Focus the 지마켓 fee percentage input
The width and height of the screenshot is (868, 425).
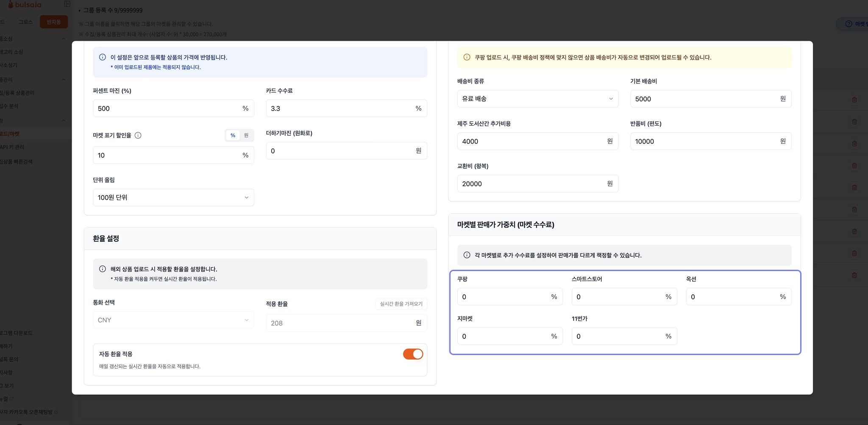click(x=510, y=336)
